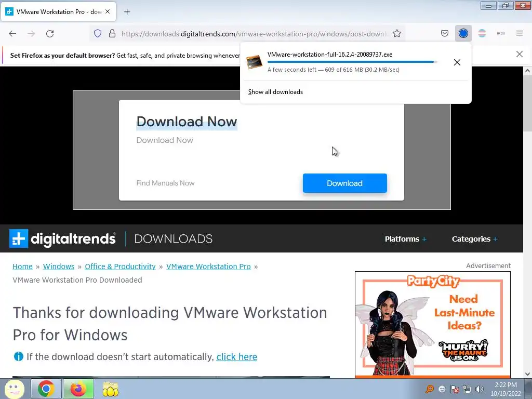Open the file explorer taskbar icon
The image size is (532, 399).
[x=110, y=389]
